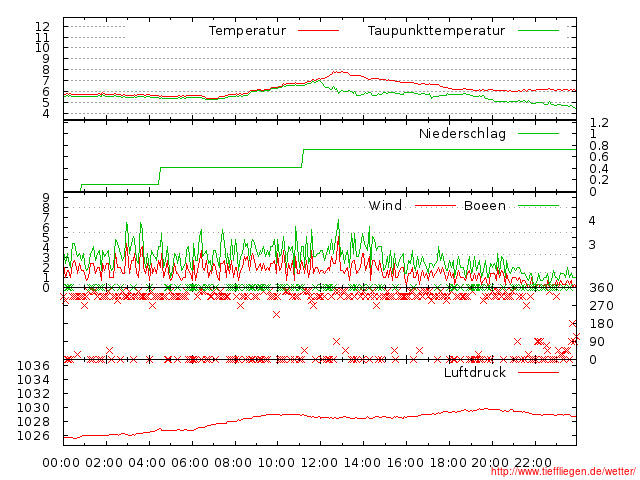Viewport: 640px width, 480px height.
Task: Select the Wind legend label
Action: point(385,205)
